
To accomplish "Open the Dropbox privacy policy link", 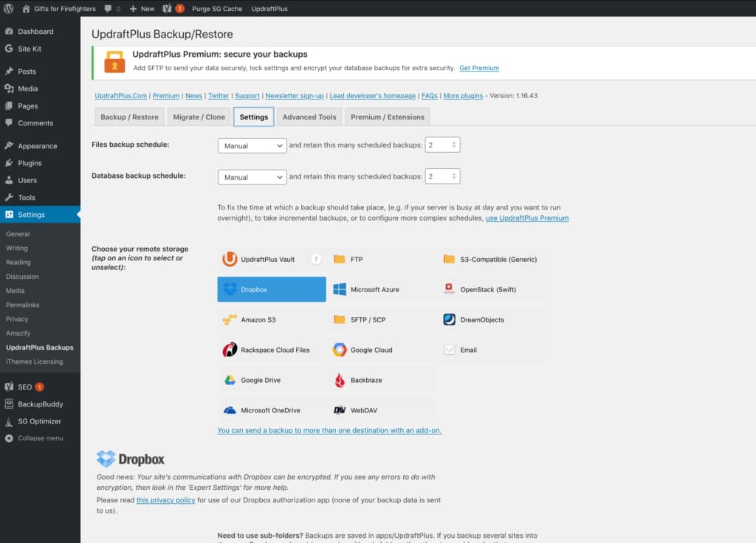I will 165,499.
